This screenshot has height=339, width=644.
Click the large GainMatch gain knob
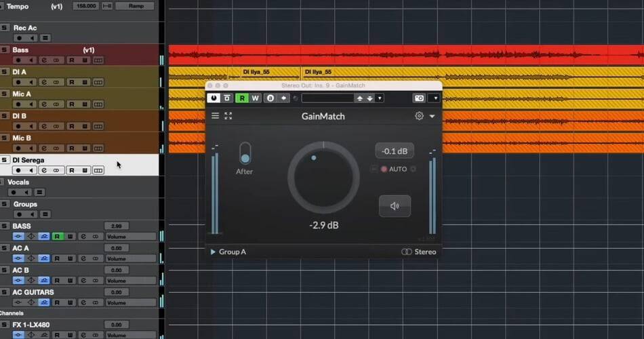point(323,178)
